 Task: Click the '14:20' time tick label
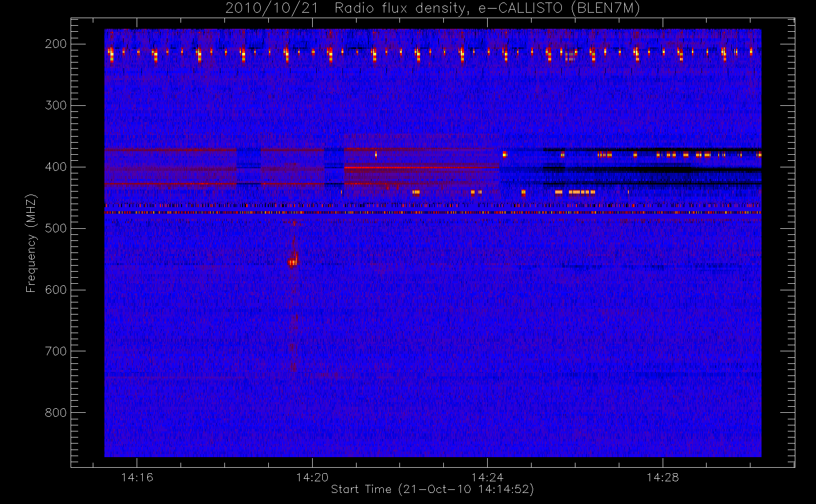(x=312, y=477)
